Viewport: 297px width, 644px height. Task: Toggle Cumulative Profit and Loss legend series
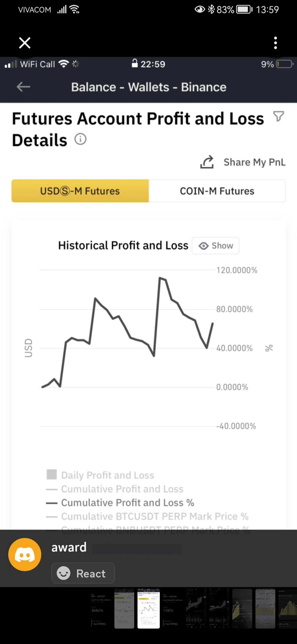tap(122, 489)
